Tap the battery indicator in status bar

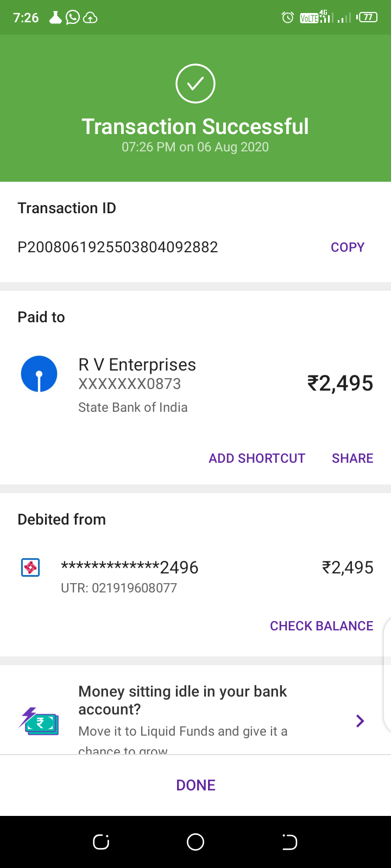tap(368, 18)
